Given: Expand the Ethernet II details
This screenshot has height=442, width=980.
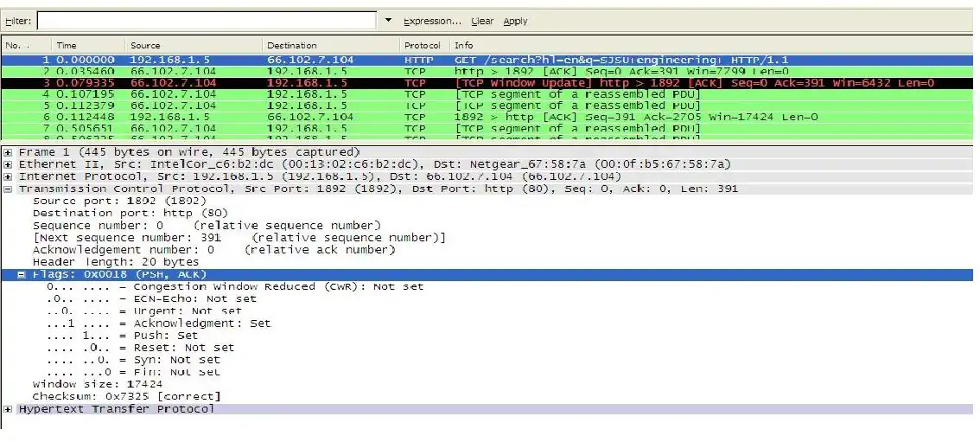Looking at the screenshot, I should [9, 163].
